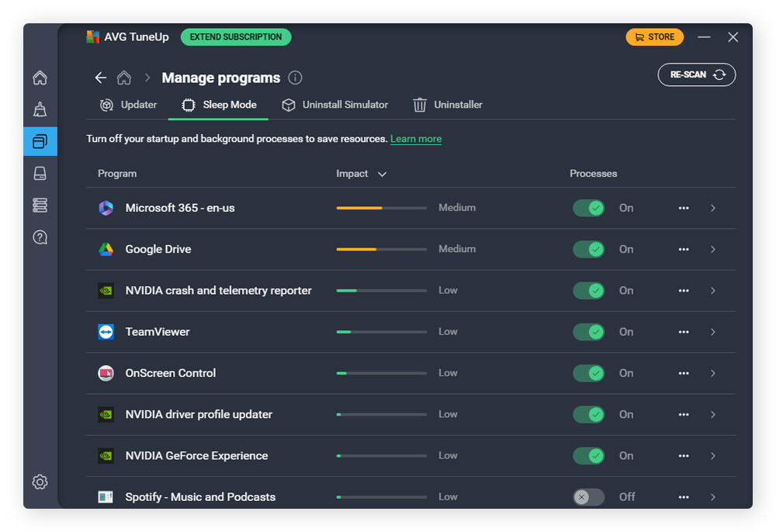Screen dimensions: 776x532
Task: Open the help question mark sidebar icon
Action: tap(40, 237)
